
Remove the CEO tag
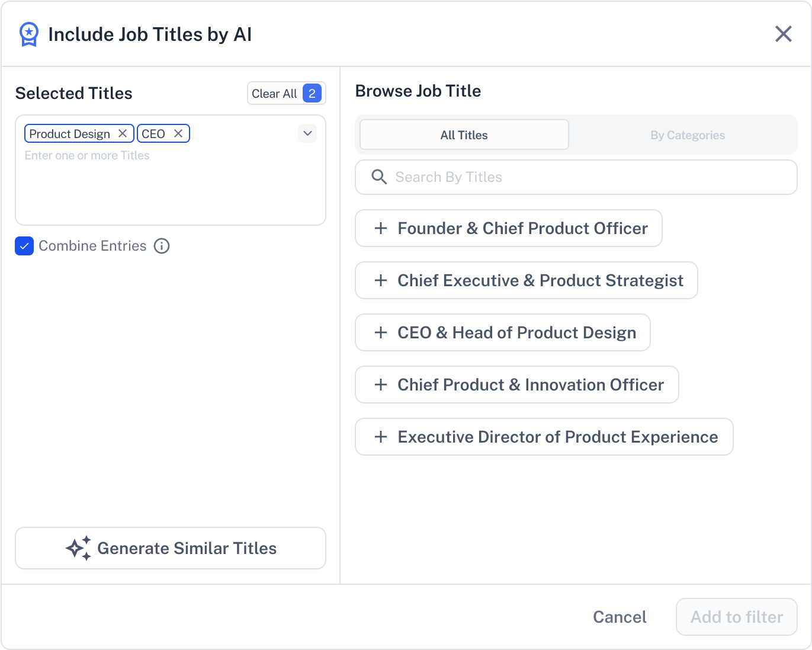coord(178,134)
